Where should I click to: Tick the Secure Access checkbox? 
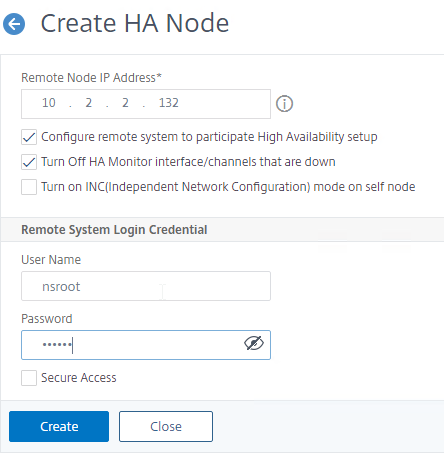click(x=29, y=378)
